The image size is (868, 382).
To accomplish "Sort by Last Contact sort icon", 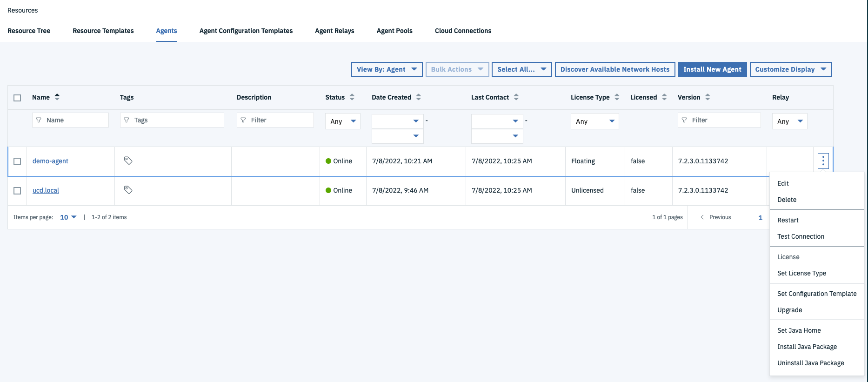I will [x=516, y=97].
